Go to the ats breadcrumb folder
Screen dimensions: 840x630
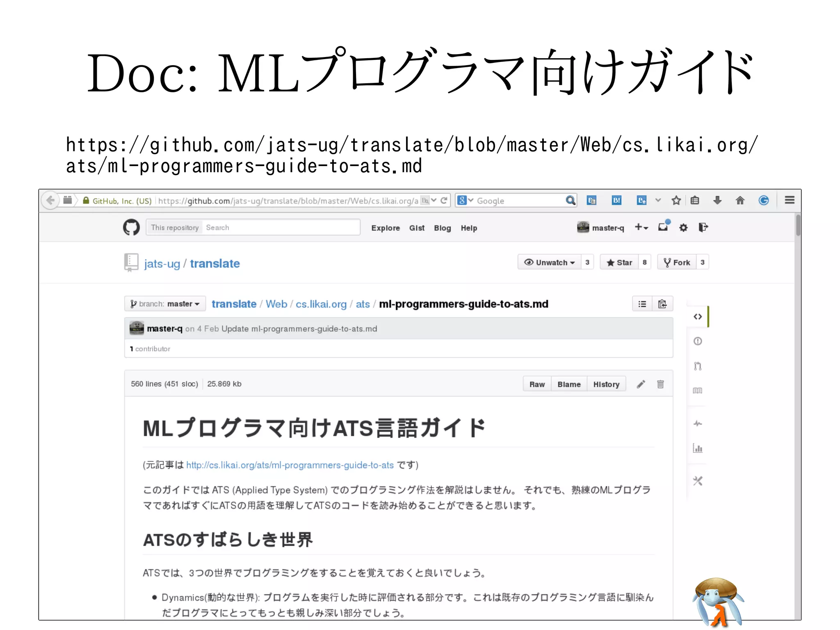point(363,304)
